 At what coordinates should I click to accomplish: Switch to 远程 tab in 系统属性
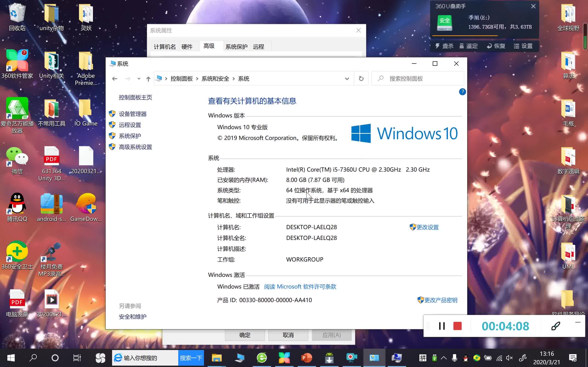(x=258, y=47)
